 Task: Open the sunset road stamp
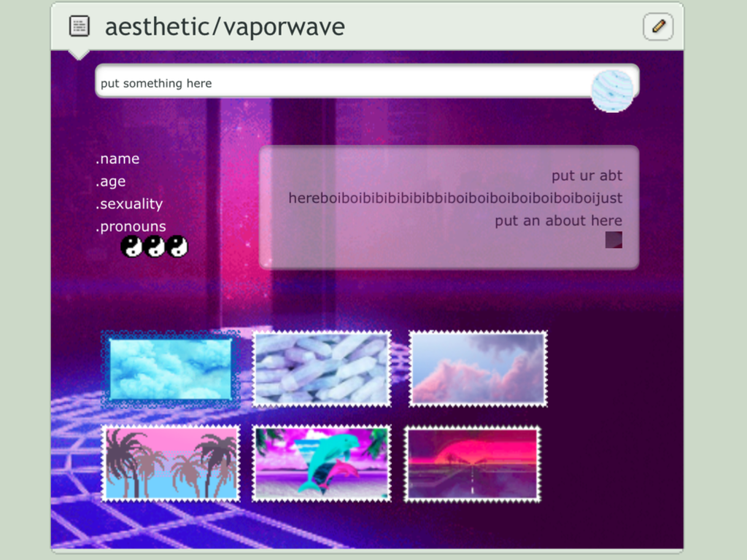pyautogui.click(x=473, y=464)
